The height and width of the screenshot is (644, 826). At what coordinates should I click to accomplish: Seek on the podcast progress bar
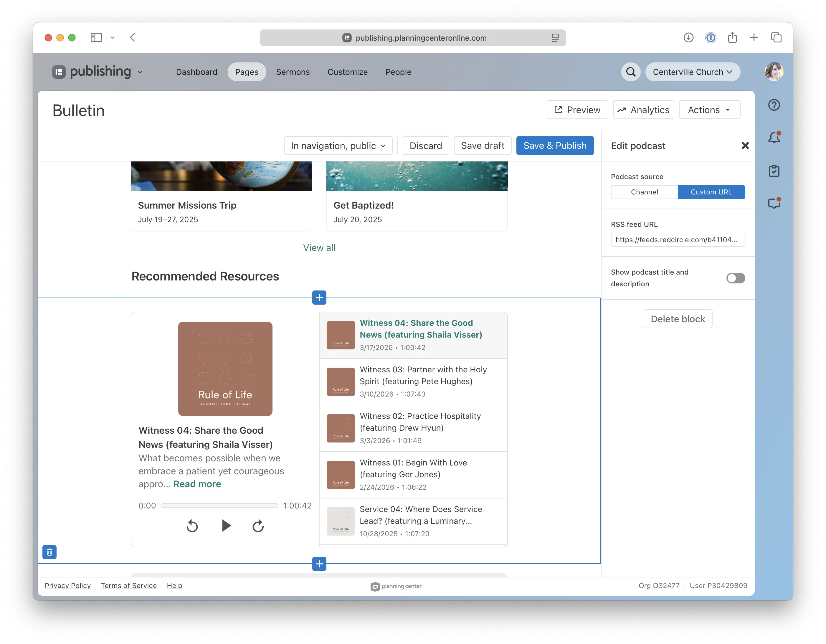pyautogui.click(x=219, y=506)
